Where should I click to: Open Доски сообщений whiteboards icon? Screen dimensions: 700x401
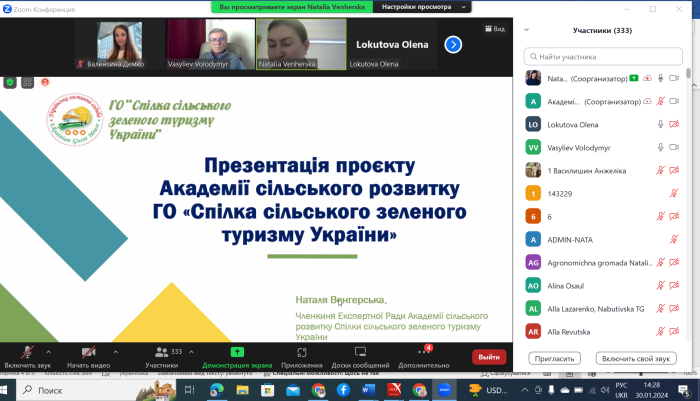[x=361, y=352]
